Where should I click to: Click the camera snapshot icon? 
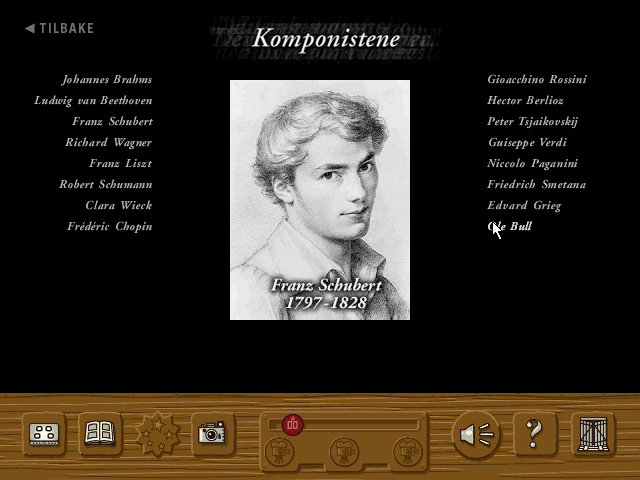pos(212,434)
